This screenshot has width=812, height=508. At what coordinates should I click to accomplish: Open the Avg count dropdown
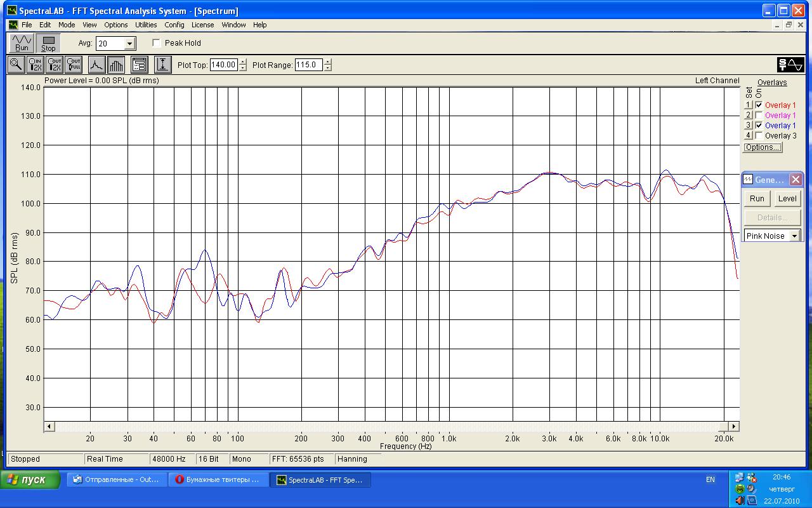pyautogui.click(x=129, y=44)
